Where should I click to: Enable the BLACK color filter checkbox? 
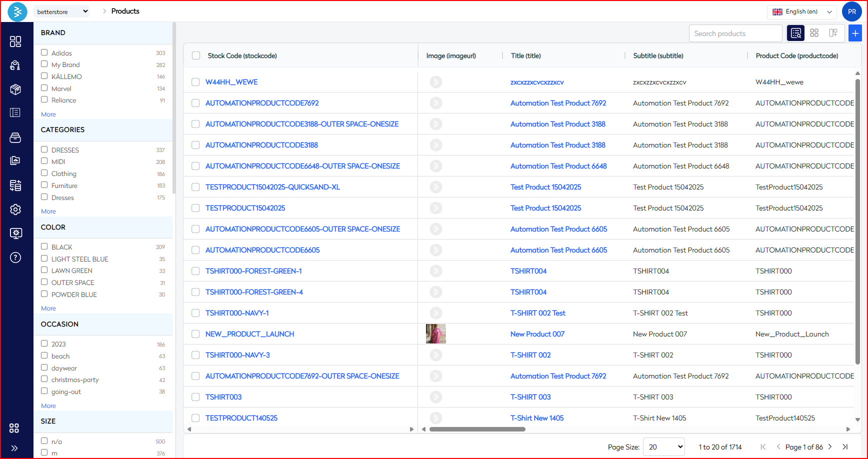(44, 246)
